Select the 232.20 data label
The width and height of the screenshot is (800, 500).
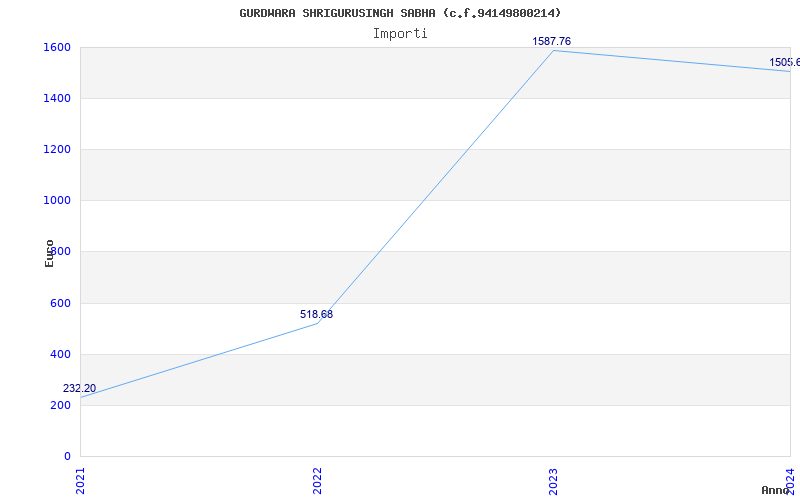79,389
